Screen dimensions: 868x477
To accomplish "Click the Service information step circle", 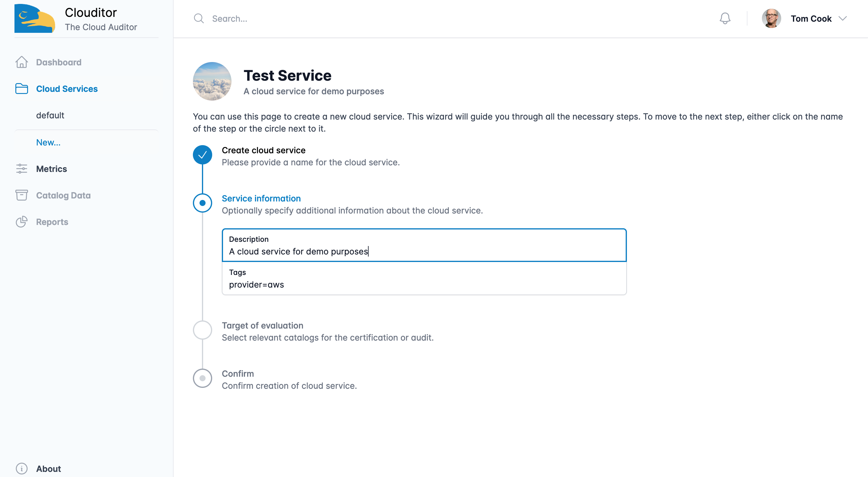I will pyautogui.click(x=203, y=203).
